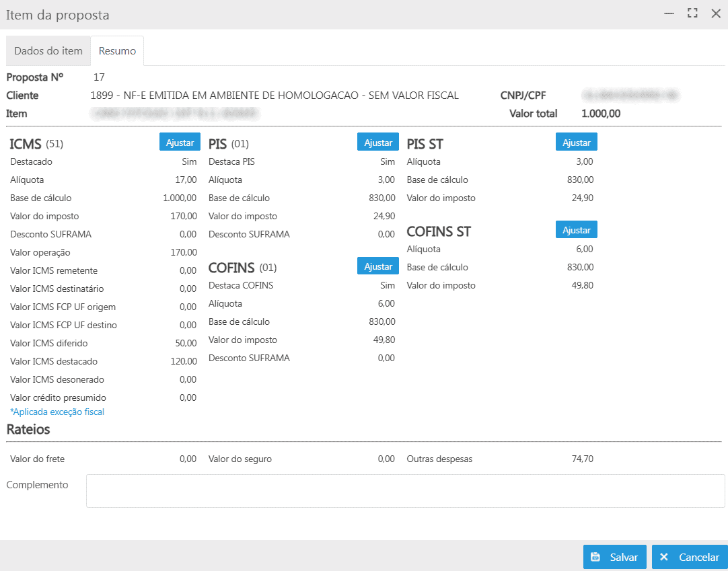Click the floppy disk icon on Salvar

coord(595,557)
